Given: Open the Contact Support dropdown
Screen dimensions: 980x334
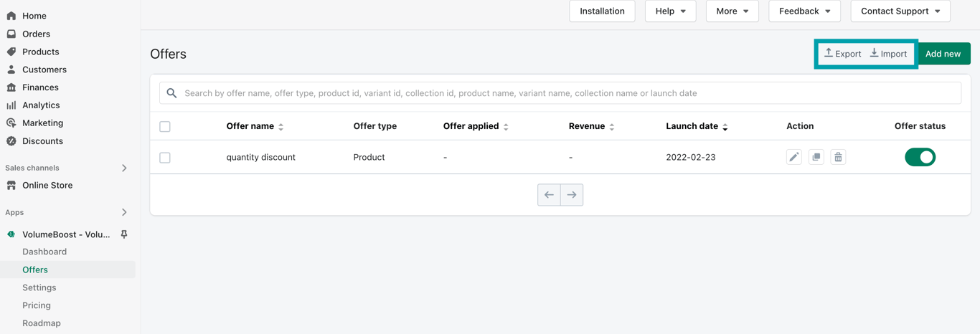Looking at the screenshot, I should [x=900, y=11].
